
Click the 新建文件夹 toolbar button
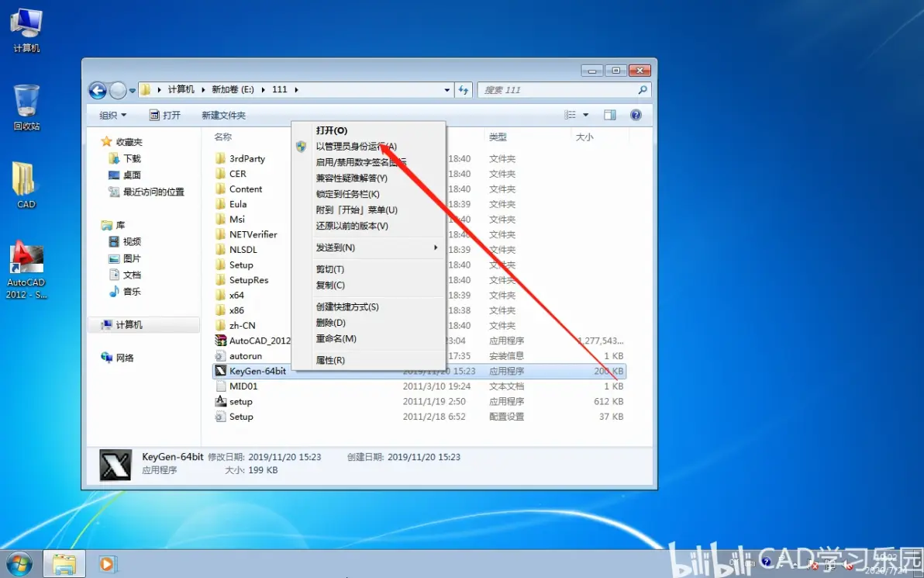223,115
